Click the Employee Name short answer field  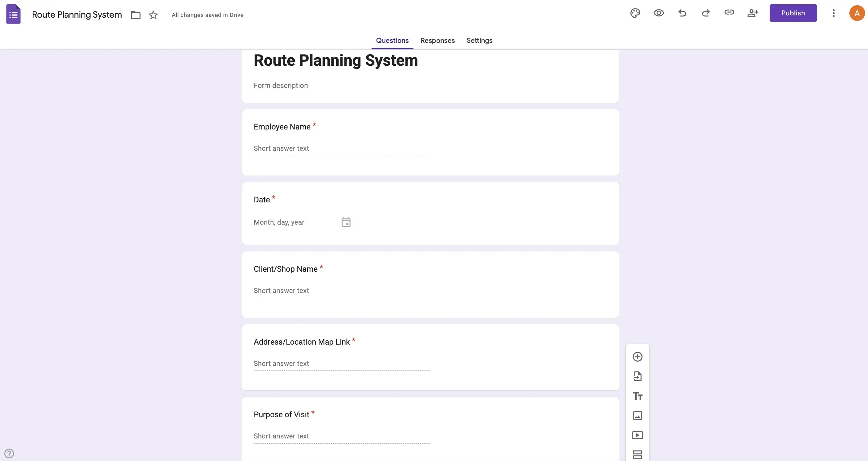(341, 149)
